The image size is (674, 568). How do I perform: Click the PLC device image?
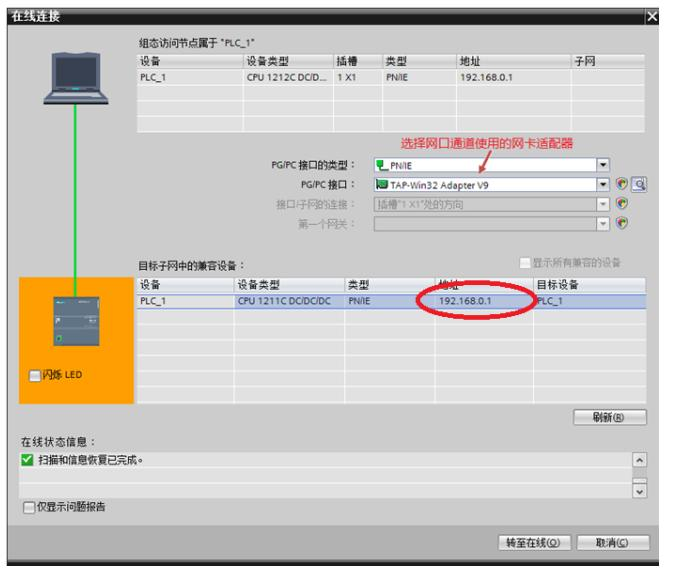[x=76, y=321]
